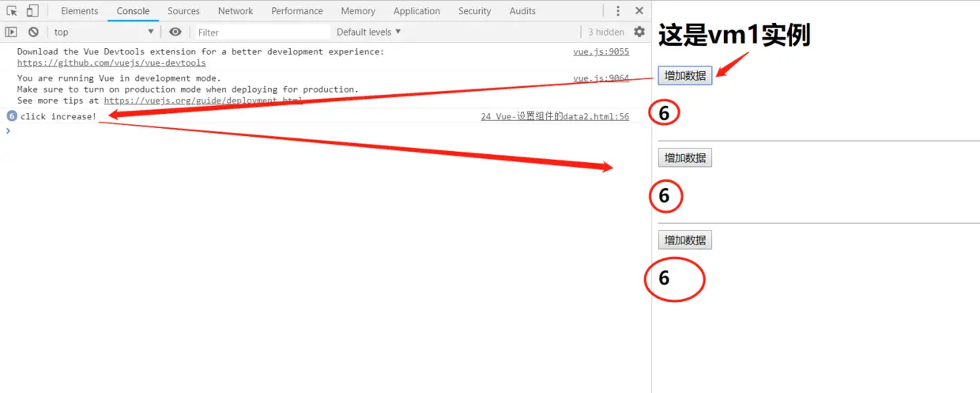The image size is (980, 393).
Task: Switch to the Security tab
Action: click(x=474, y=11)
